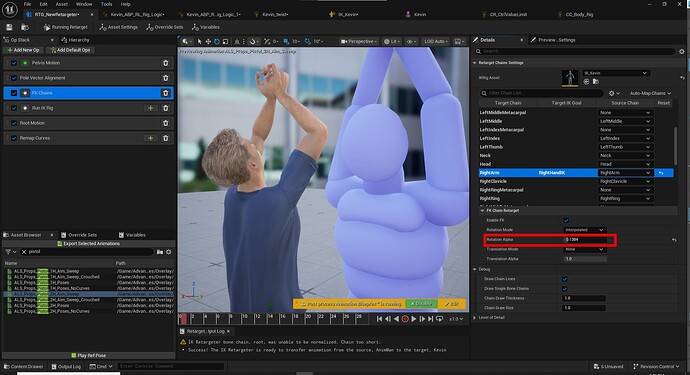Image resolution: width=690 pixels, height=375 pixels.
Task: Toggle the Root Motion op checkbox
Action: point(14,123)
